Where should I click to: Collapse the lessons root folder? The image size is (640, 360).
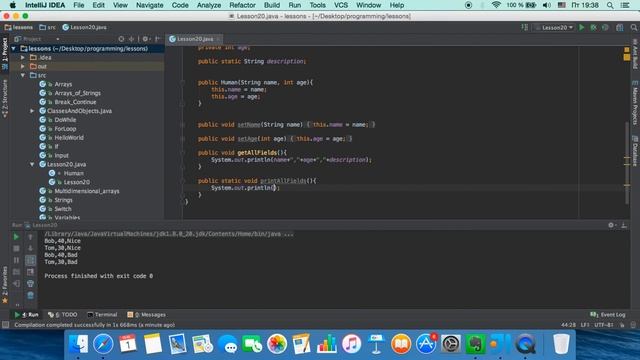point(14,49)
